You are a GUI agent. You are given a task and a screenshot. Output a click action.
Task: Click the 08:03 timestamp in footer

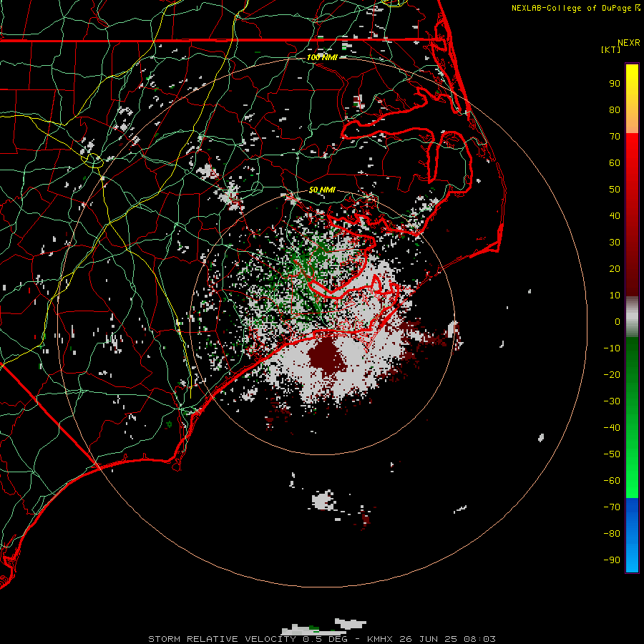click(x=479, y=639)
